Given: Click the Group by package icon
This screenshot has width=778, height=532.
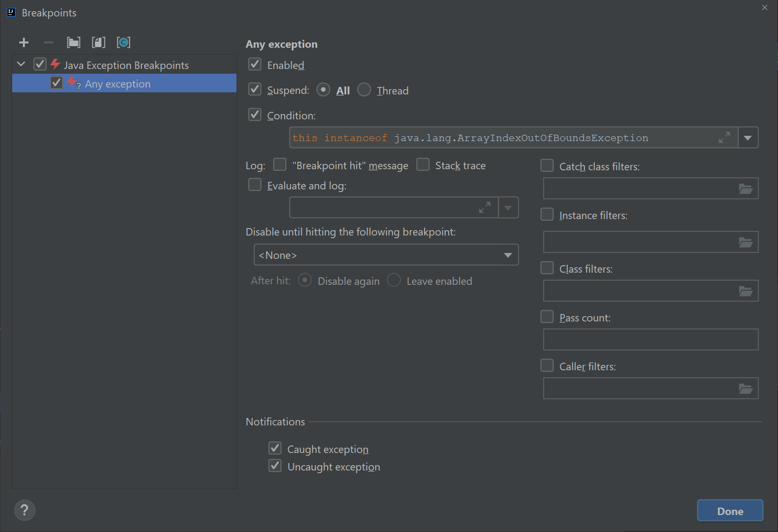Looking at the screenshot, I should pyautogui.click(x=74, y=42).
